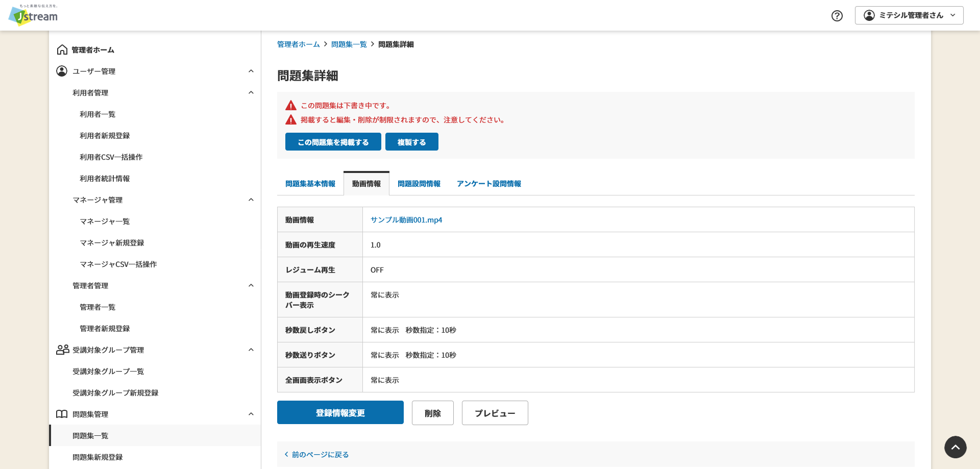Viewport: 980px width, 469px height.
Task: Click the group icon beside 受講対象グループ管理
Action: 62,350
